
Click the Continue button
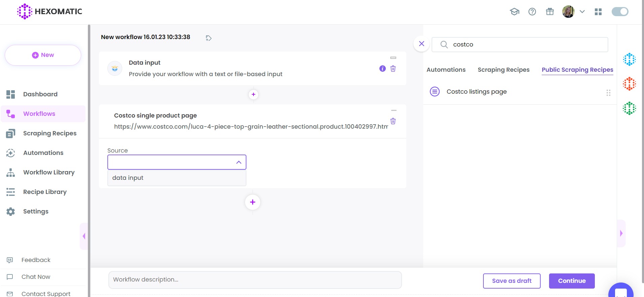coord(572,281)
